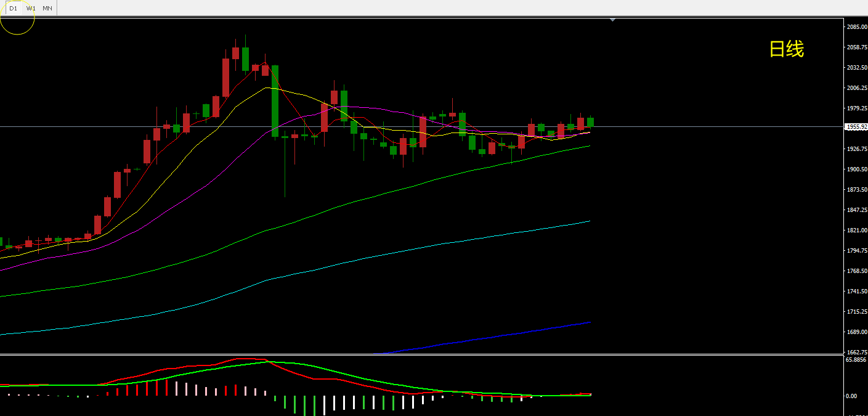
Task: Click the indicator scale value 65.8856
Action: coord(856,360)
